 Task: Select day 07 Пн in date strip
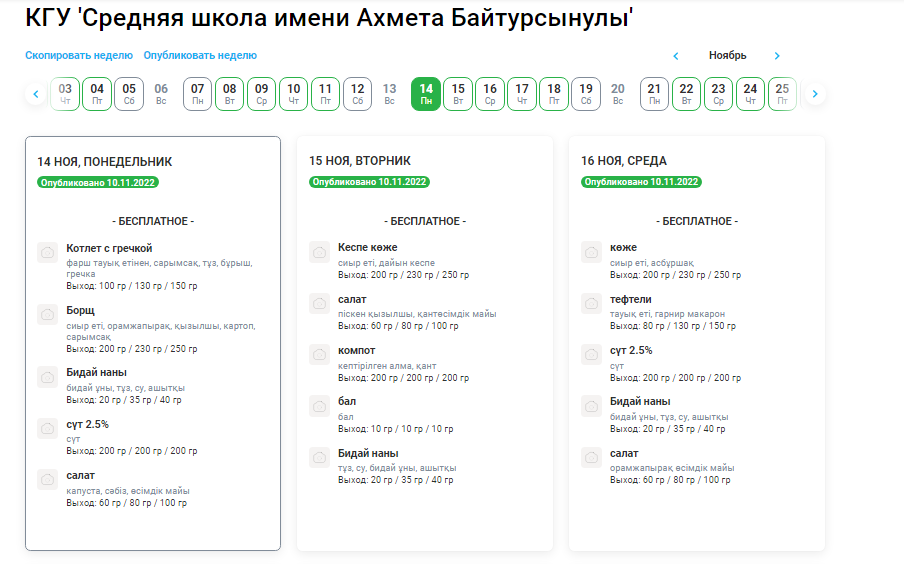198,94
